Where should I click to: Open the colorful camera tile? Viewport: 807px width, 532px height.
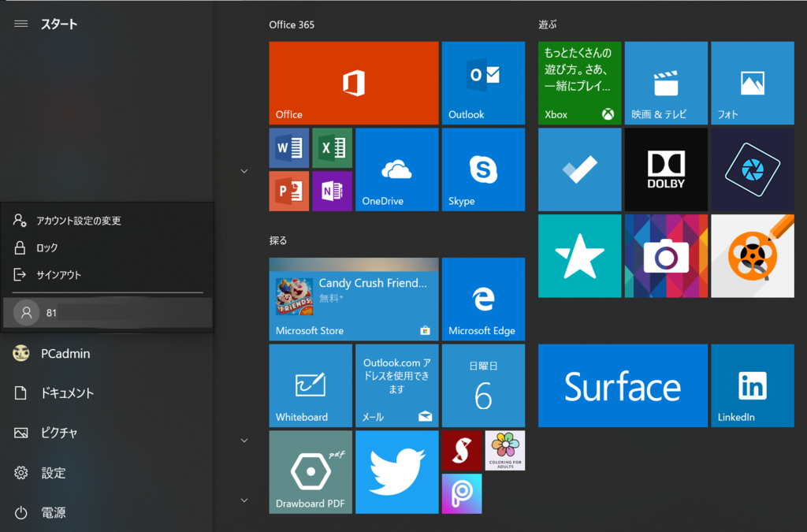pyautogui.click(x=666, y=255)
